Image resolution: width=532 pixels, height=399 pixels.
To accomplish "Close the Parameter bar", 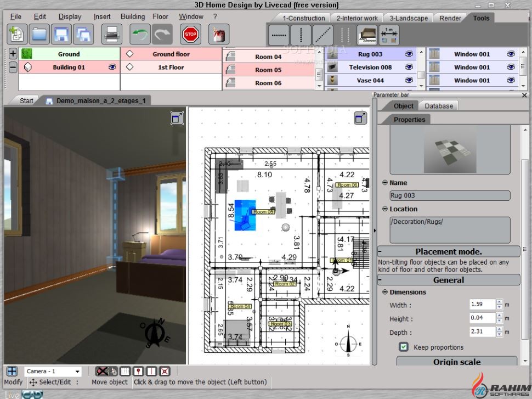I will coord(524,95).
